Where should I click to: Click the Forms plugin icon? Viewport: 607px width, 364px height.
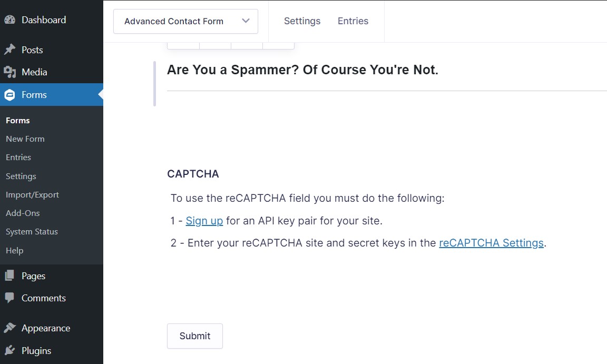(9, 95)
